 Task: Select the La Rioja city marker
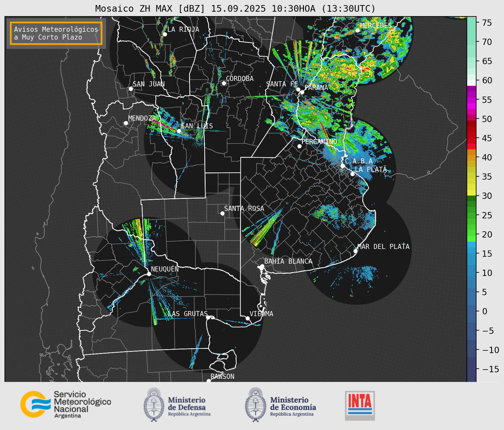tap(165, 34)
